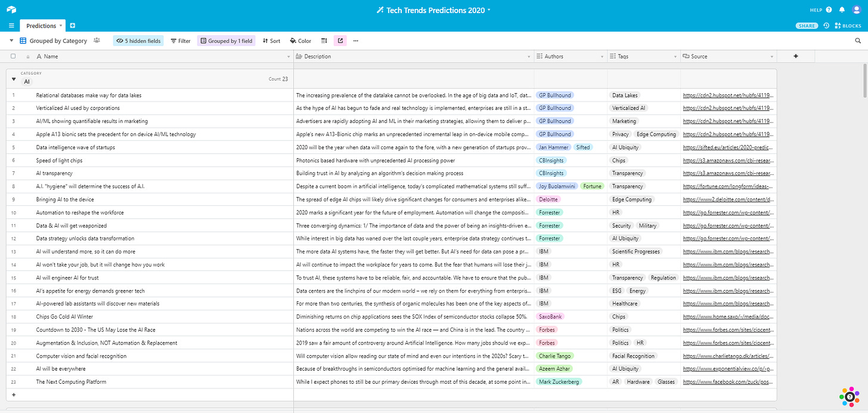The image size is (868, 413).
Task: Click the Data Lakes tag
Action: coord(625,95)
